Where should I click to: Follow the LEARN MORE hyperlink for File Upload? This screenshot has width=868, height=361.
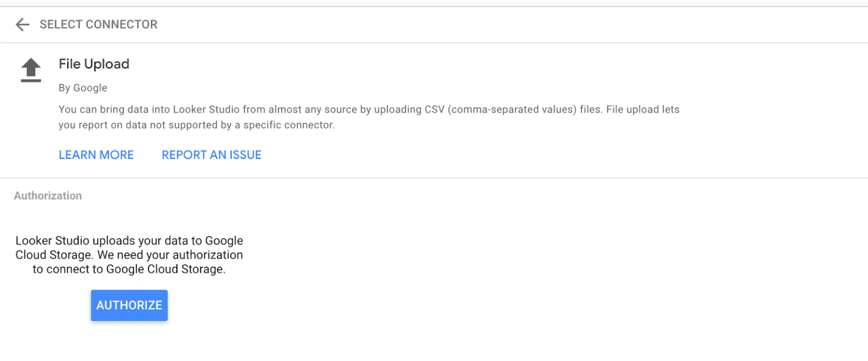click(x=96, y=155)
